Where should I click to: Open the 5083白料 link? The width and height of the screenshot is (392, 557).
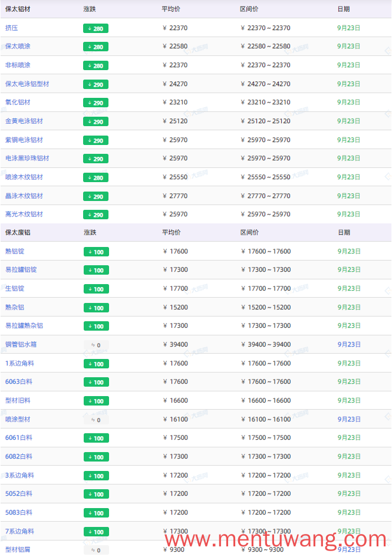pos(19,512)
